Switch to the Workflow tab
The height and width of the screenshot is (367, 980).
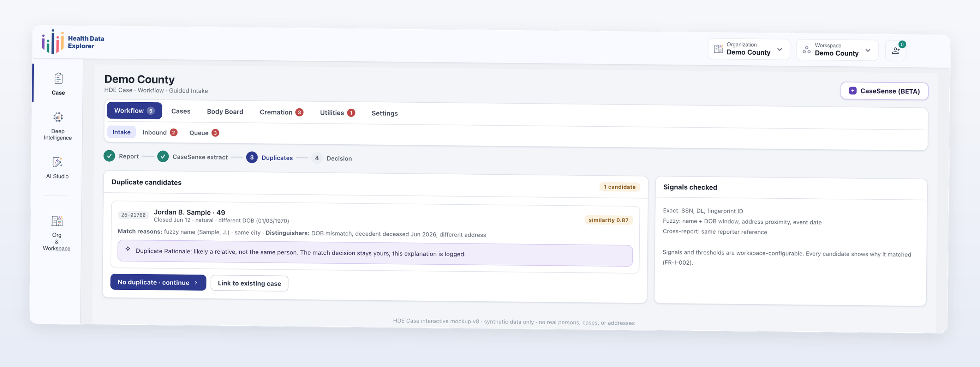134,111
